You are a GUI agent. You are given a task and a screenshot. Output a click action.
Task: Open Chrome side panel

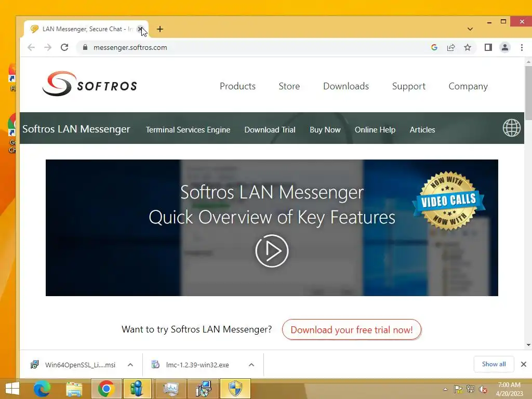(488, 47)
